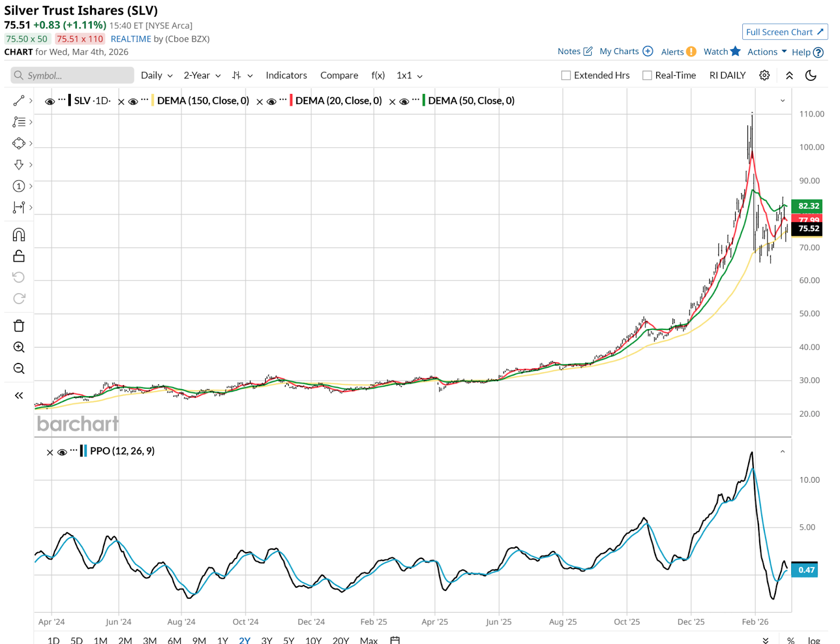
Task: Hide the DEMA (20, Close, 0) indicator
Action: pos(271,101)
